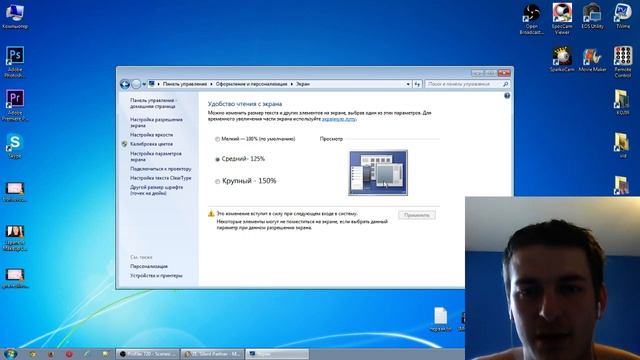
Task: Go back with the Back arrow
Action: coord(125,84)
